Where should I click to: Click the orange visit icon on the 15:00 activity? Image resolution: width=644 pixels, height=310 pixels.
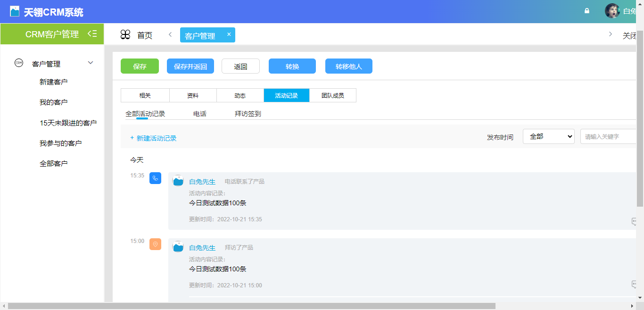click(155, 244)
